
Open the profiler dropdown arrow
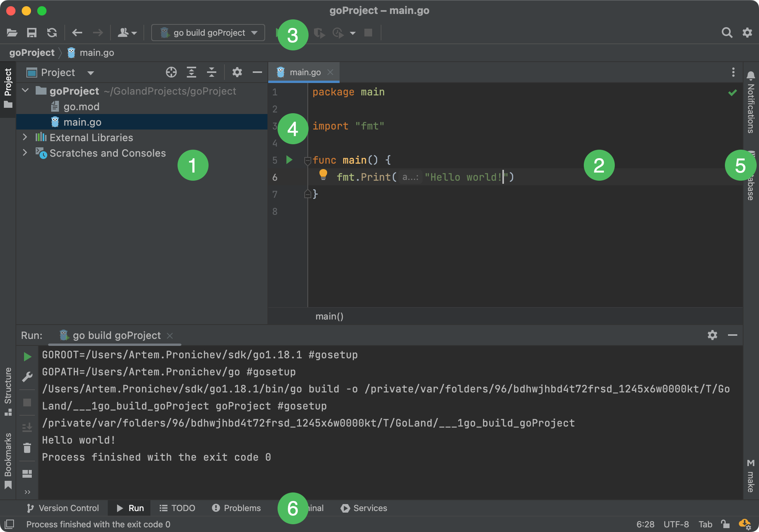[352, 33]
